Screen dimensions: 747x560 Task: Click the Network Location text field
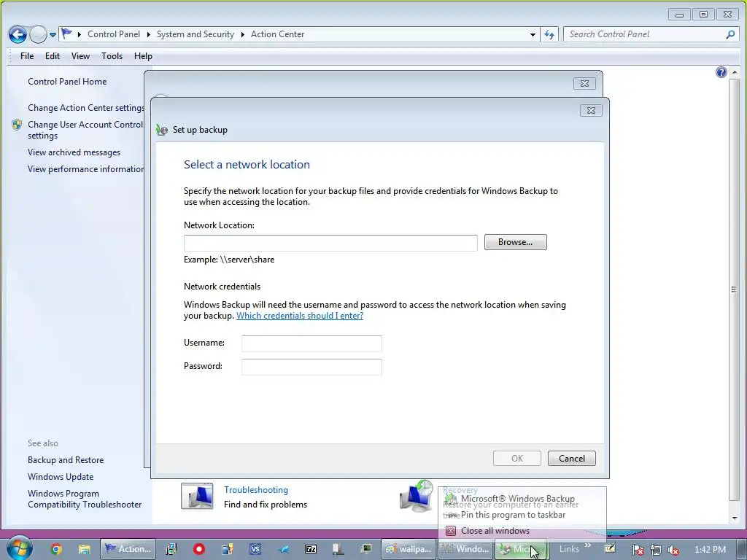[330, 243]
